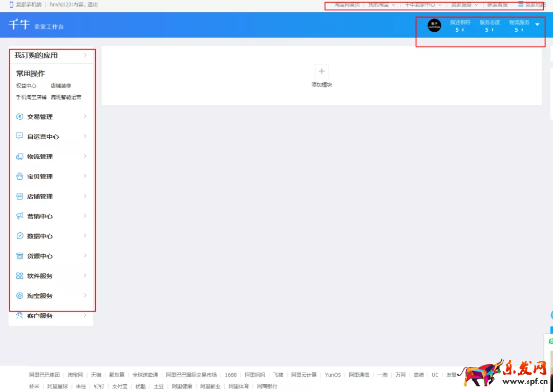Click the 卖家地图 hamburger icon
This screenshot has width=553, height=392.
(x=521, y=4)
